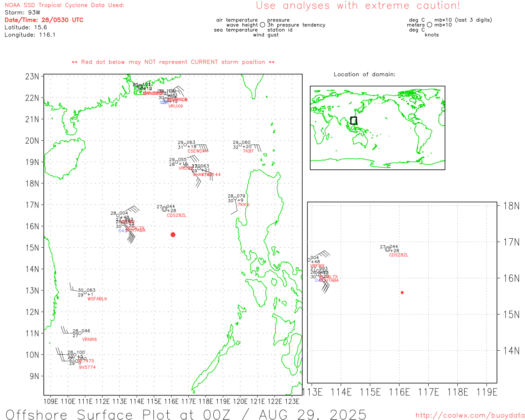
Task: Click the 'Storm: 93W' header line
Action: [23, 13]
